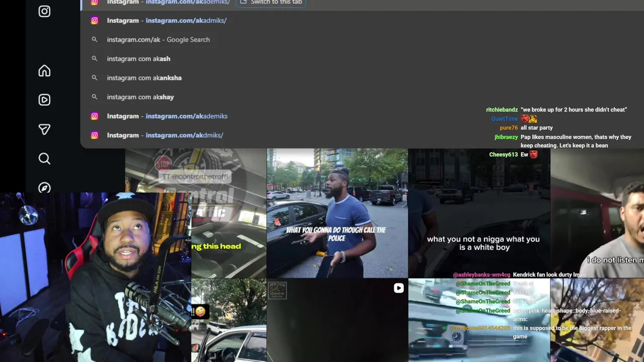Click search icon beside 'akanksha' suggestion
This screenshot has width=644, height=362.
coord(94,78)
